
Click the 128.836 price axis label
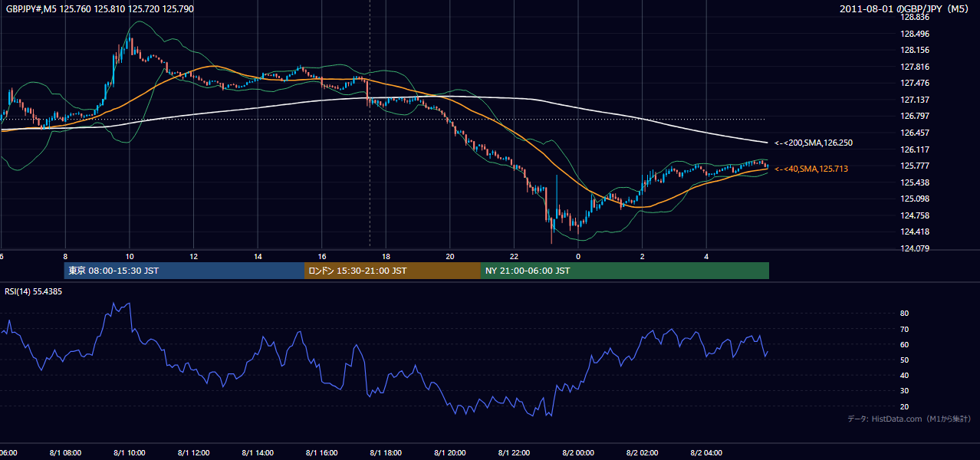[x=914, y=17]
